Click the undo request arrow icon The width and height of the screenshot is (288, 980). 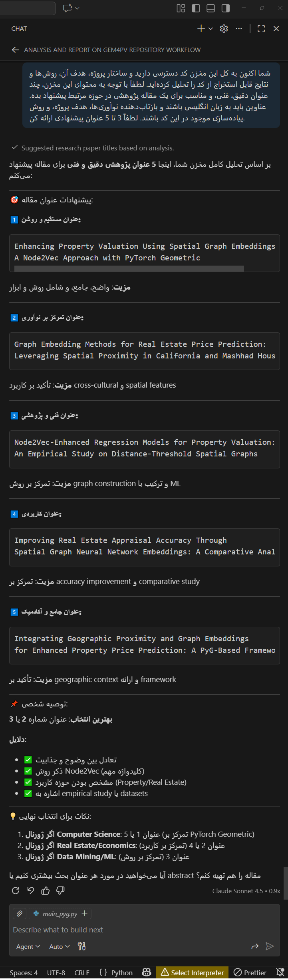(31, 890)
